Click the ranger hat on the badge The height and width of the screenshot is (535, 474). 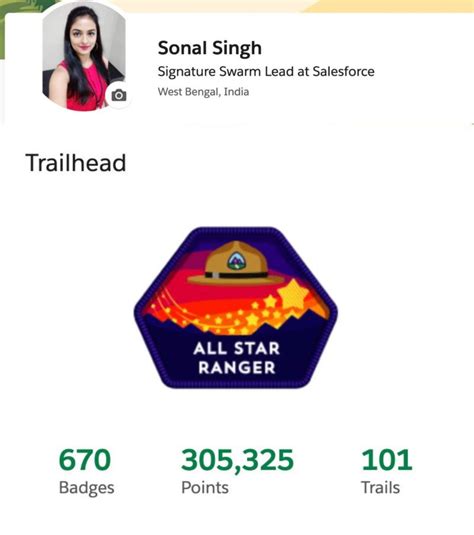point(236,263)
